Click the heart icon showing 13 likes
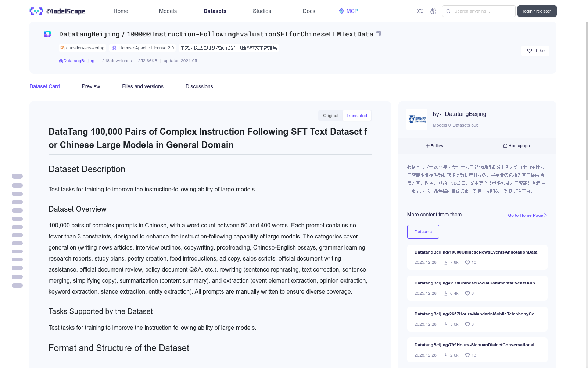Screen dimensions: 588x368 [x=467, y=355]
